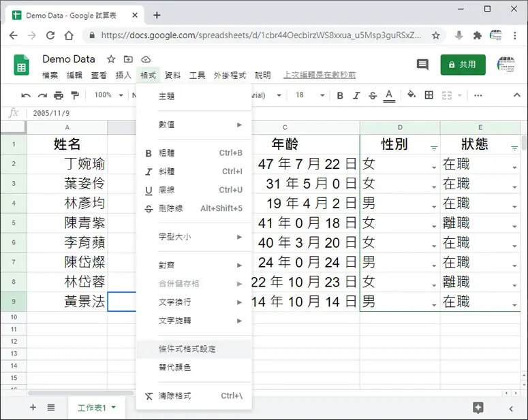Choose 清除格式 in the menu
The image size is (528, 420).
(193, 395)
